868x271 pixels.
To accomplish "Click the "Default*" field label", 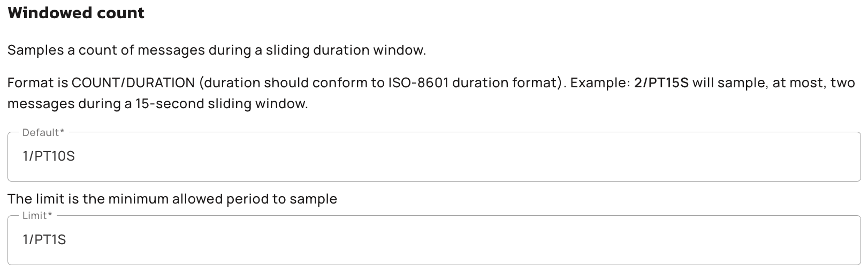I will pyautogui.click(x=43, y=132).
